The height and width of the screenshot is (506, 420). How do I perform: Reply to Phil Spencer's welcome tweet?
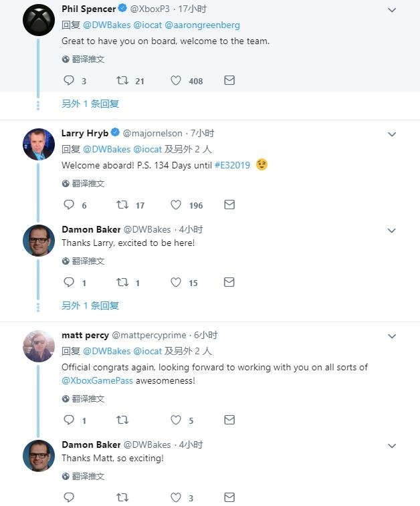[69, 81]
